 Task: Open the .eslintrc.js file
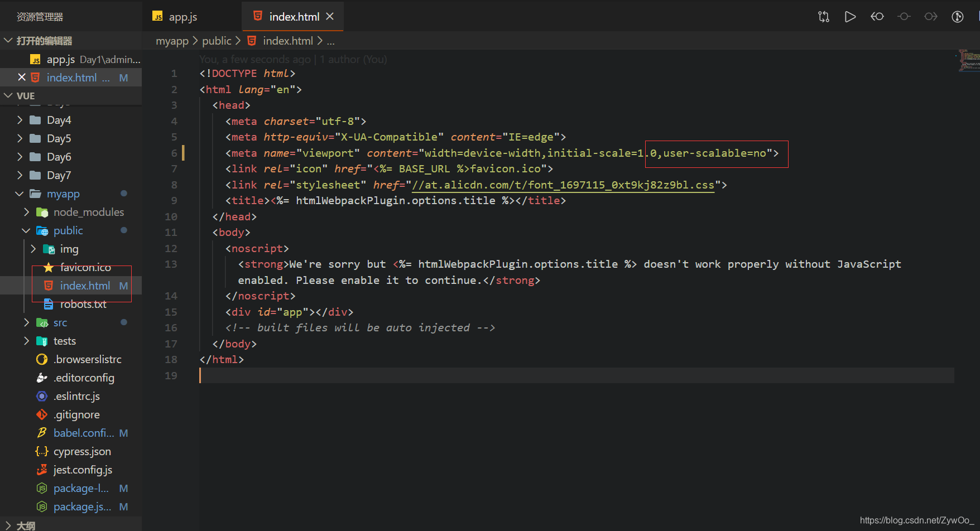pos(76,396)
